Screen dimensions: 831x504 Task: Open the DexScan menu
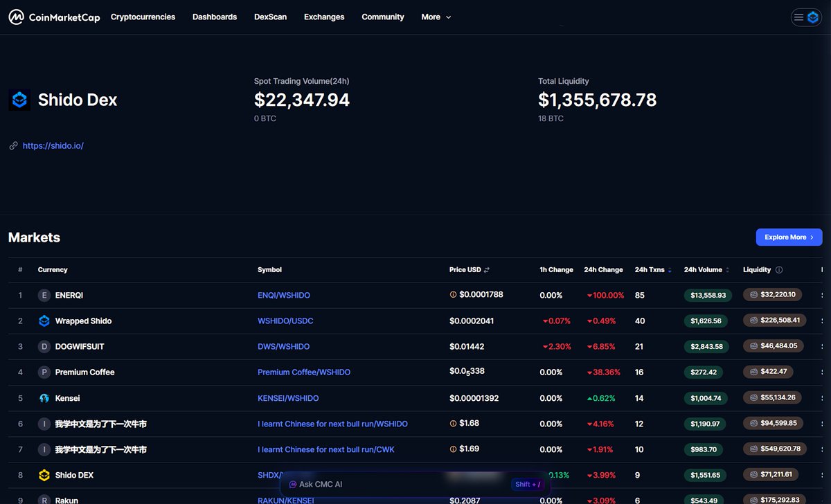270,17
